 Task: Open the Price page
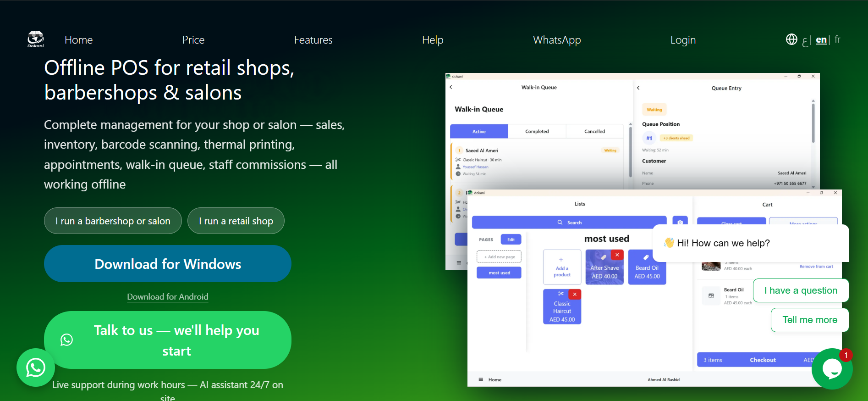[193, 40]
